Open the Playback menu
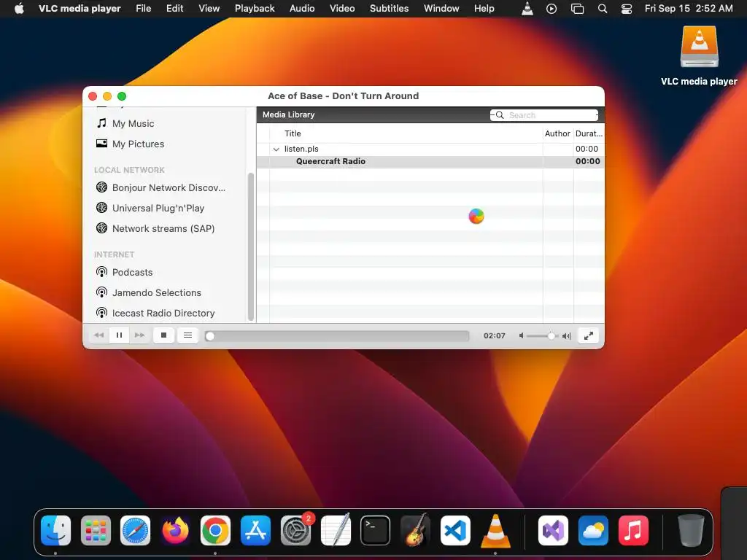This screenshot has height=560, width=747. click(x=255, y=8)
